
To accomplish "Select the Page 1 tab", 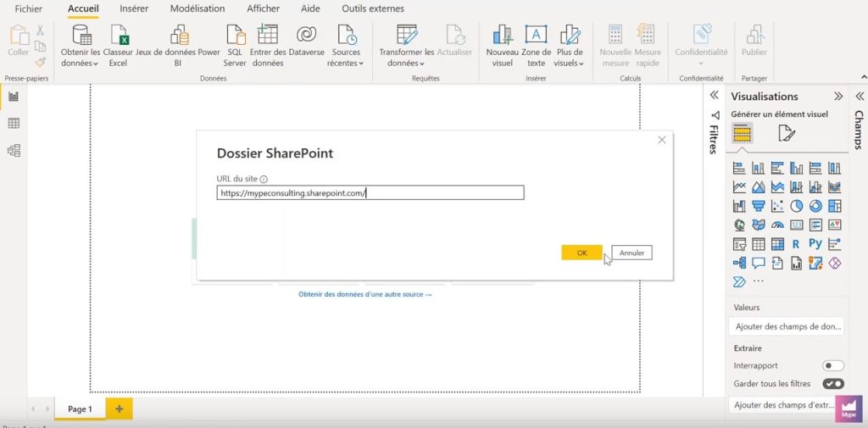I will pos(80,409).
